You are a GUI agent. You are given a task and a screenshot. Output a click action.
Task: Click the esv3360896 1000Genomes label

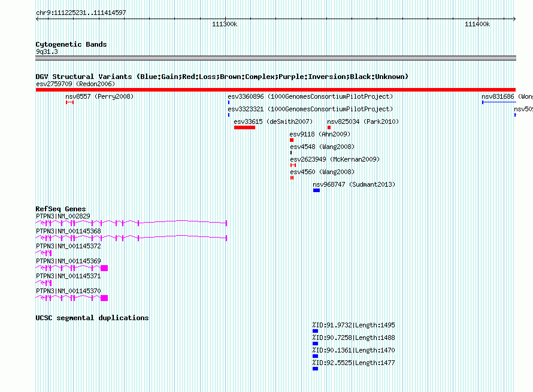[x=310, y=96]
